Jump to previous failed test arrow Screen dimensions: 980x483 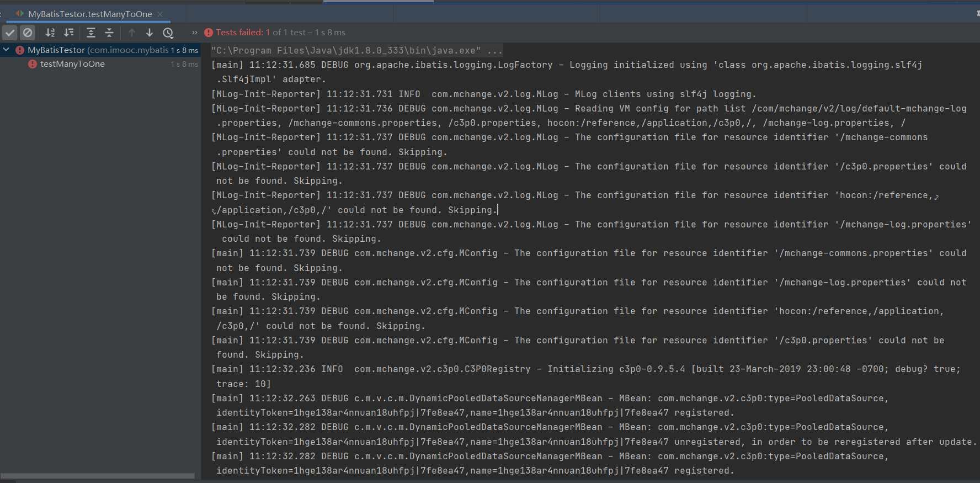point(132,33)
